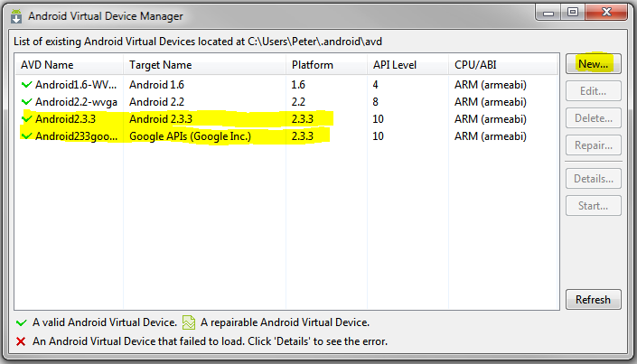
Task: Select the green check icon beside Android1.6-WV...
Action: click(26, 85)
